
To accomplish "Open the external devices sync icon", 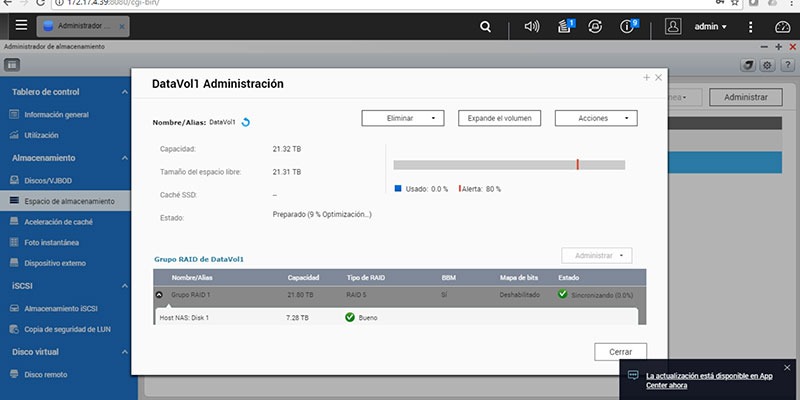I will click(595, 27).
